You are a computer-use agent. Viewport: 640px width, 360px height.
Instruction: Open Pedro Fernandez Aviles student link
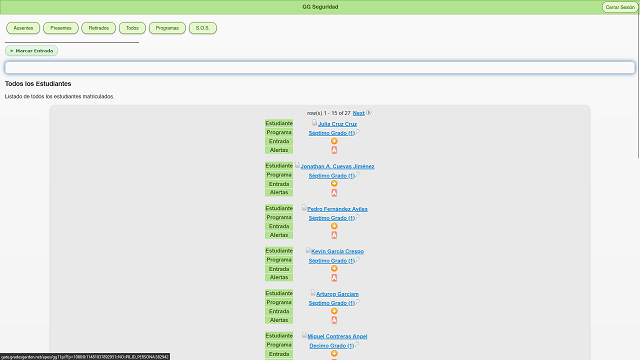[338, 209]
